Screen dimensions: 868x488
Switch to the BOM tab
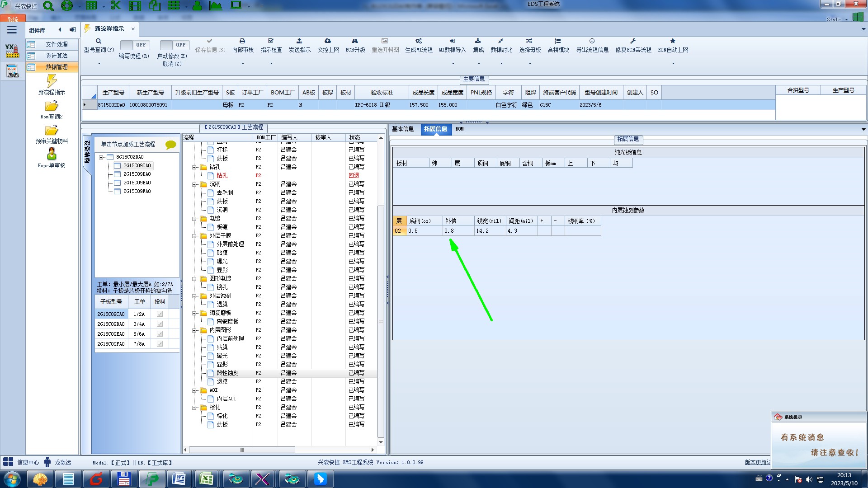(x=459, y=129)
